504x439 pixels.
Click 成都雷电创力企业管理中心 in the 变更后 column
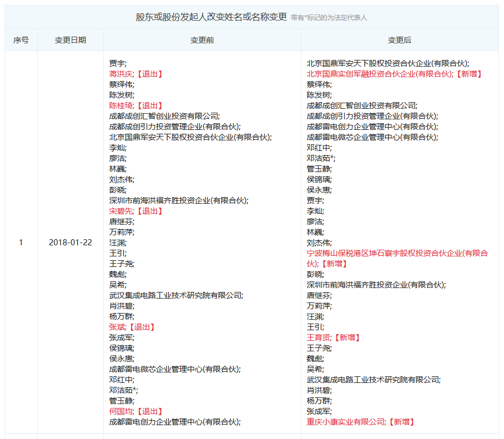click(x=372, y=127)
